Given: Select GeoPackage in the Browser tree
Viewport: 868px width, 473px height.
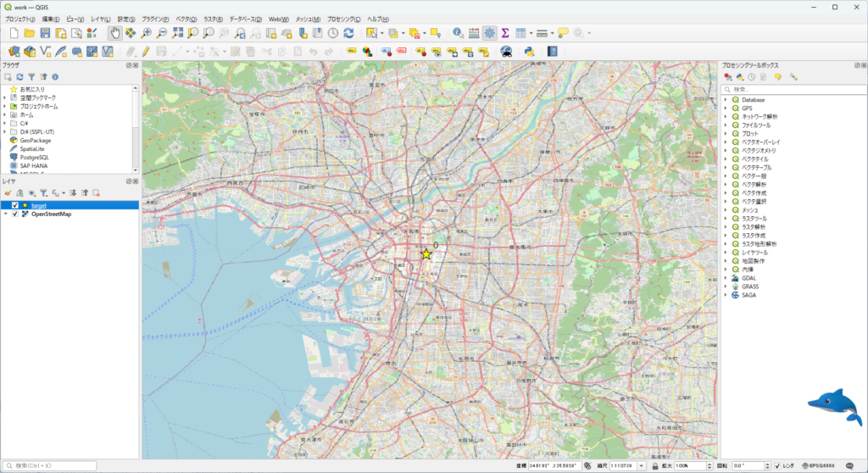Looking at the screenshot, I should click(36, 141).
